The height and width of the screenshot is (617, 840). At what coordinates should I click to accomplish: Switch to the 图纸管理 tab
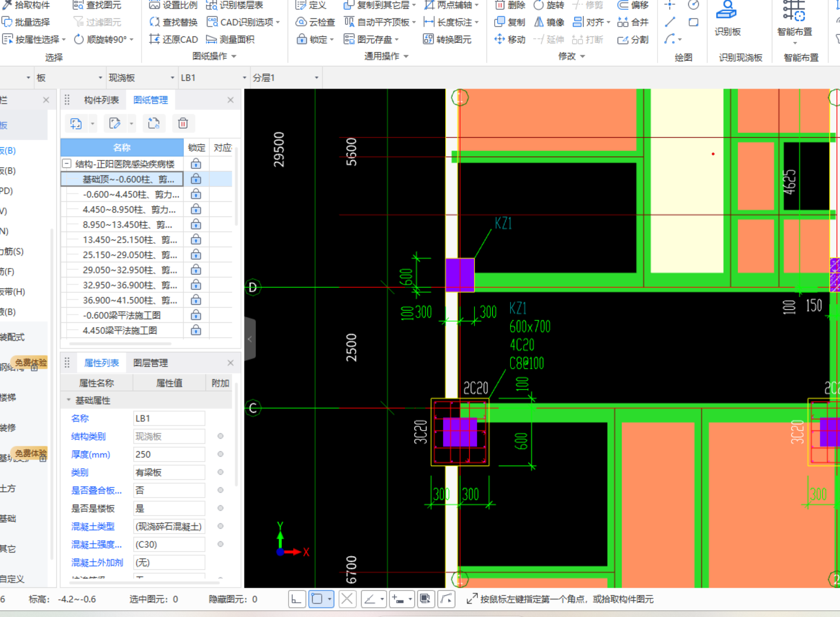150,100
